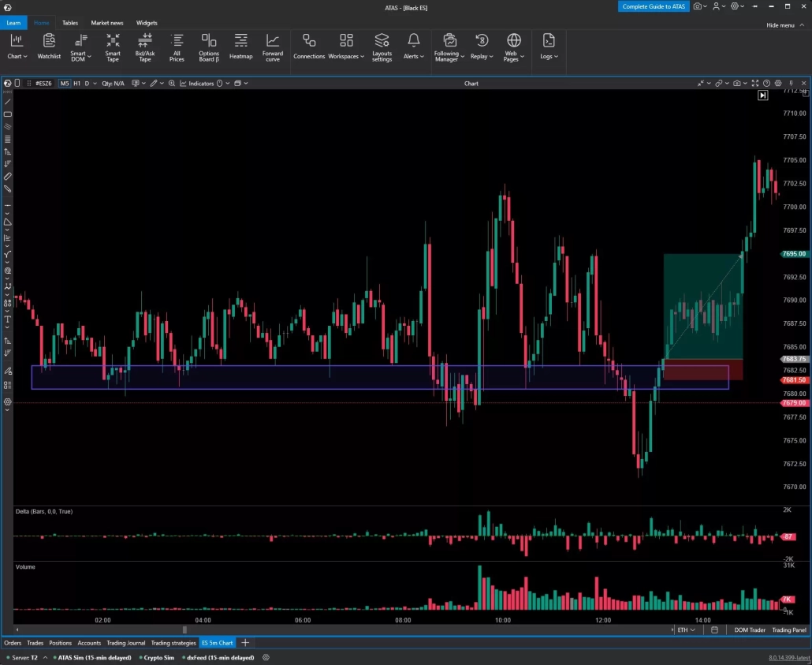Click the chart fullscreen expand icon
The height and width of the screenshot is (665, 812).
coord(755,84)
